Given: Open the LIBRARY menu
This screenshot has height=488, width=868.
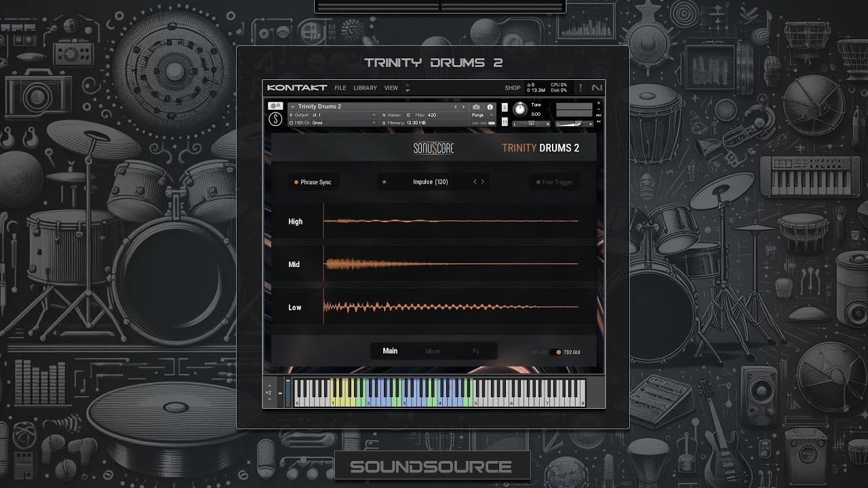Looking at the screenshot, I should (365, 88).
